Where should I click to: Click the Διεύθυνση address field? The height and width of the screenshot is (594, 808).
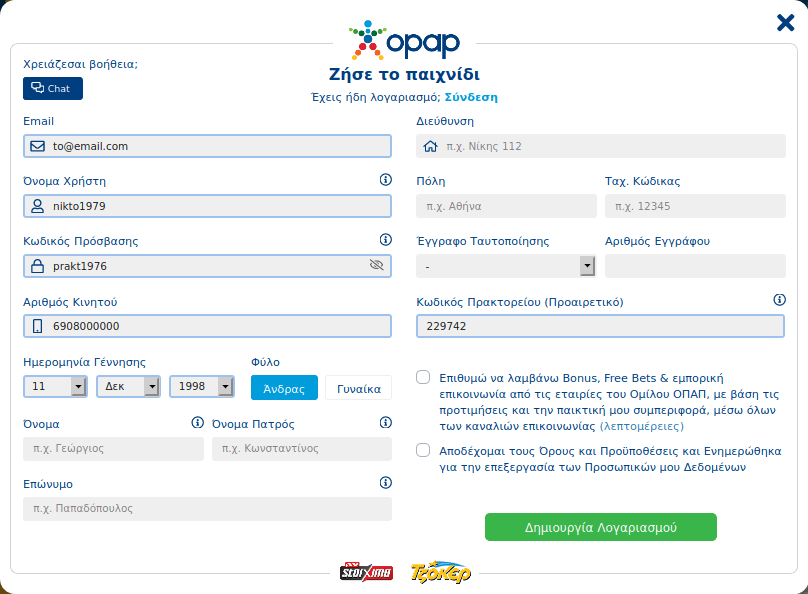point(601,146)
